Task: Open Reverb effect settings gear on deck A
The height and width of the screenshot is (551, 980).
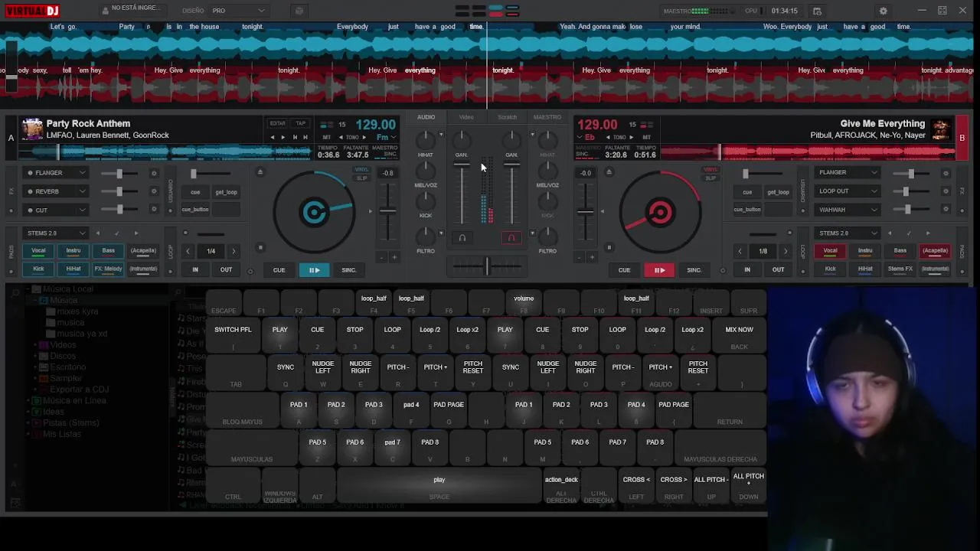Action: coord(154,191)
